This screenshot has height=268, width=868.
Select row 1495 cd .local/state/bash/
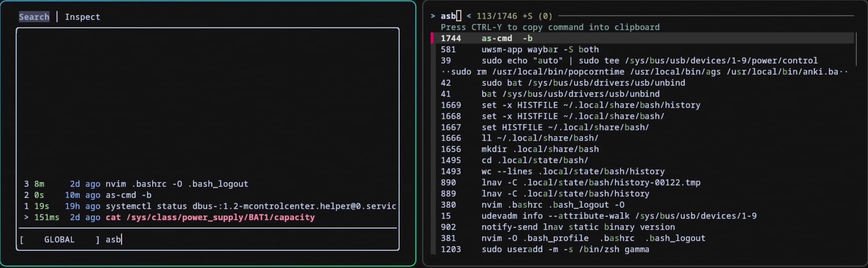[x=642, y=160]
